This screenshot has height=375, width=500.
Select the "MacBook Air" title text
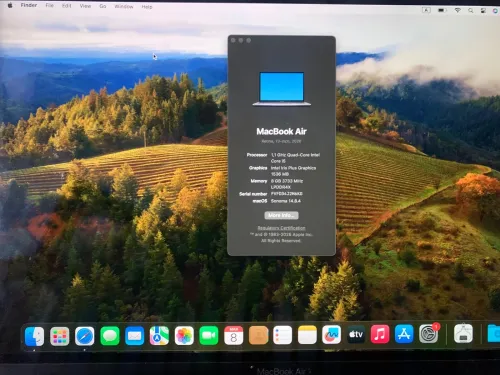click(x=281, y=131)
